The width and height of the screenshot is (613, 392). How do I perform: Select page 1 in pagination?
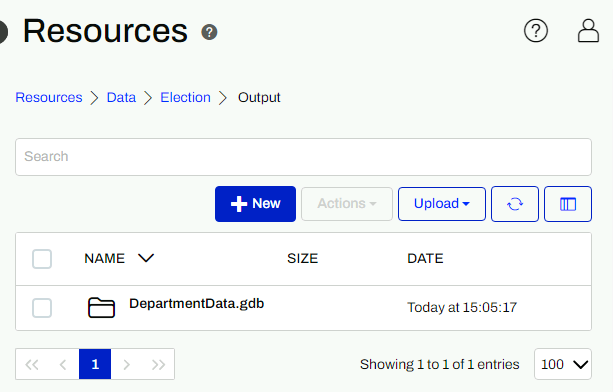point(95,364)
